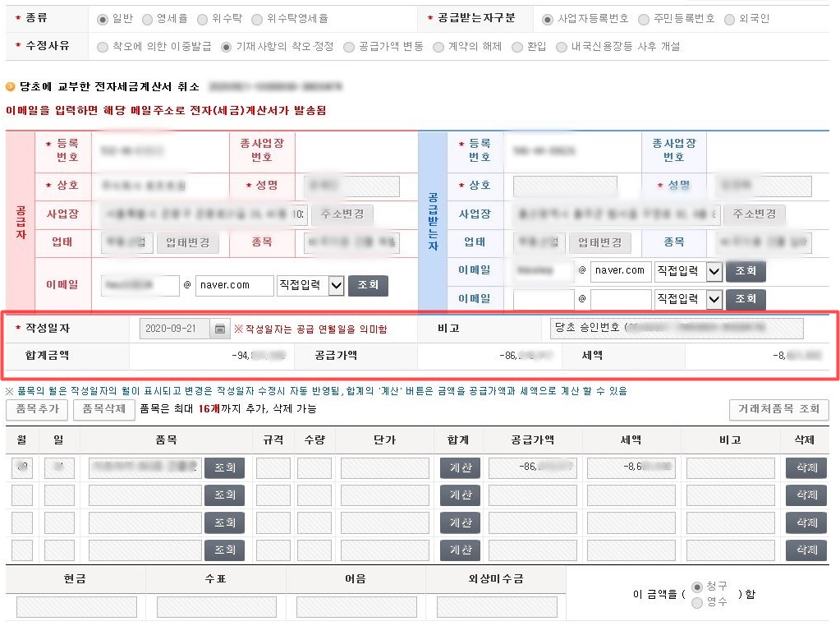
Task: Click 계산 in the third item row
Action: coord(460,523)
